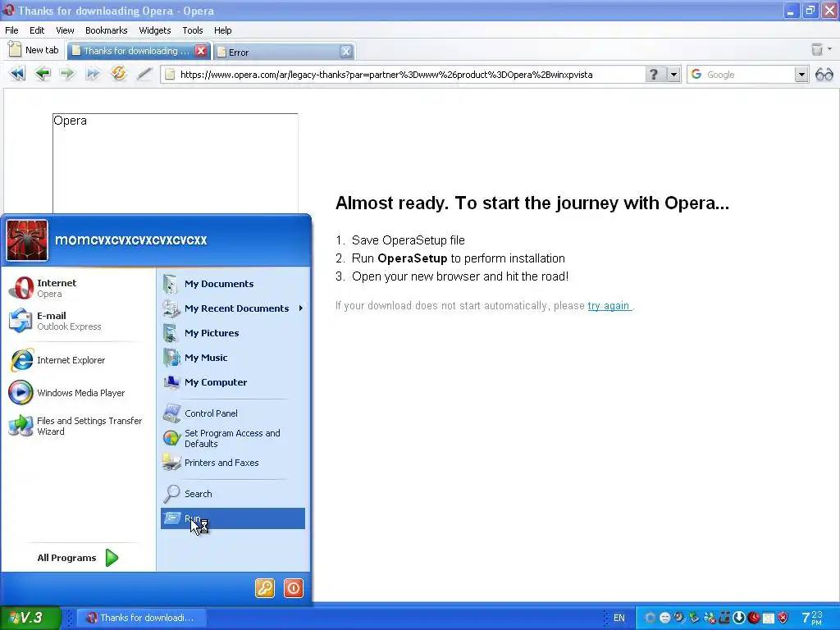This screenshot has width=840, height=630.
Task: Open Outlook Express E-mail entry
Action: click(x=78, y=321)
